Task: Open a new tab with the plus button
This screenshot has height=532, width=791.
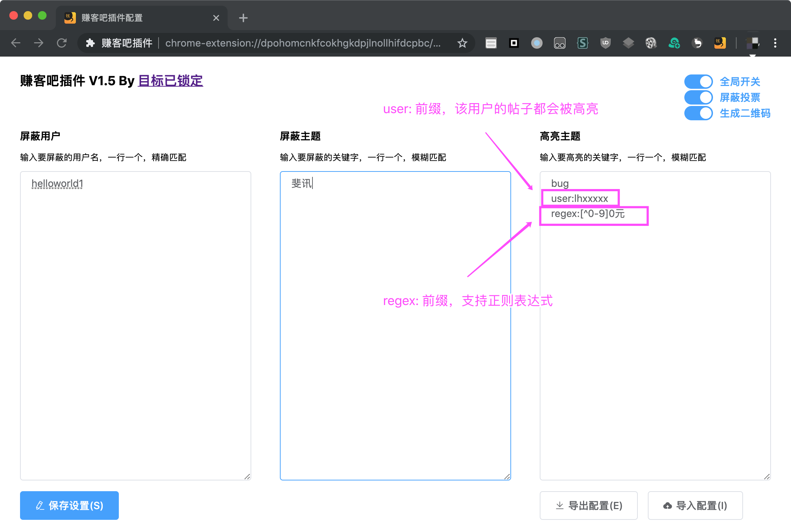Action: 243,18
